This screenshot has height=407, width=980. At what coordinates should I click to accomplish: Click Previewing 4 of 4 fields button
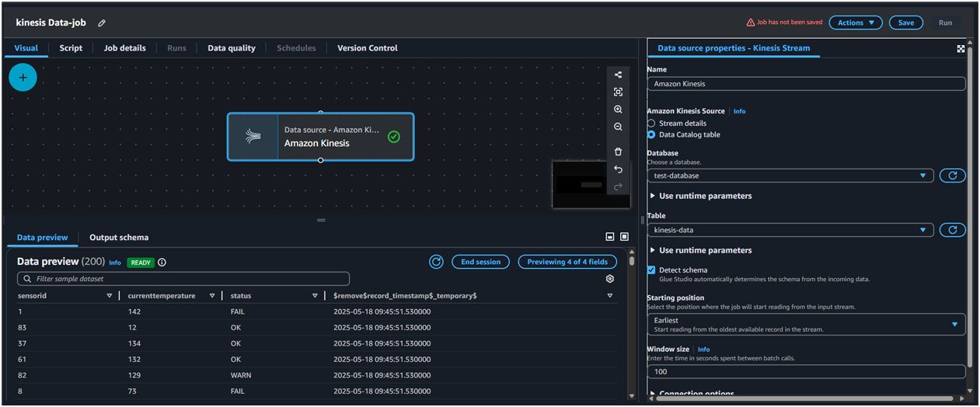568,262
